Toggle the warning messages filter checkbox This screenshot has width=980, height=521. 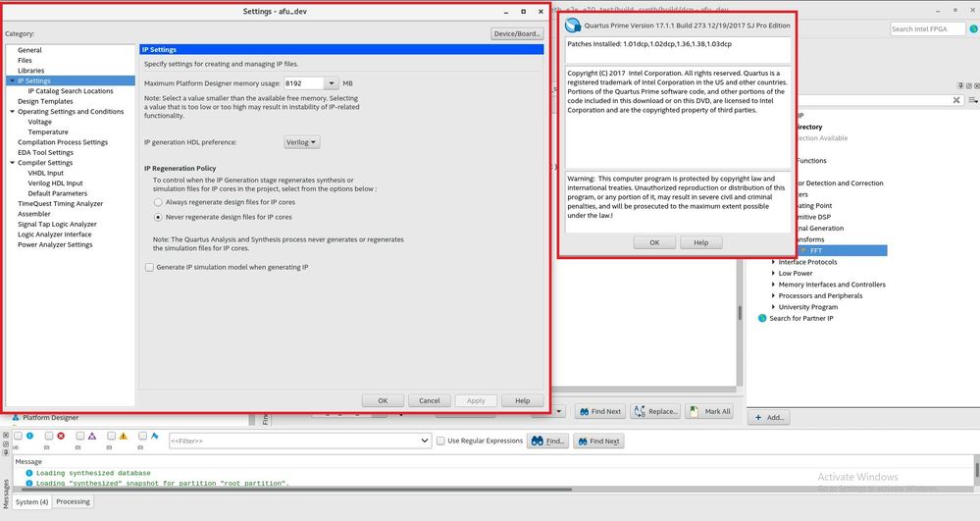click(111, 436)
